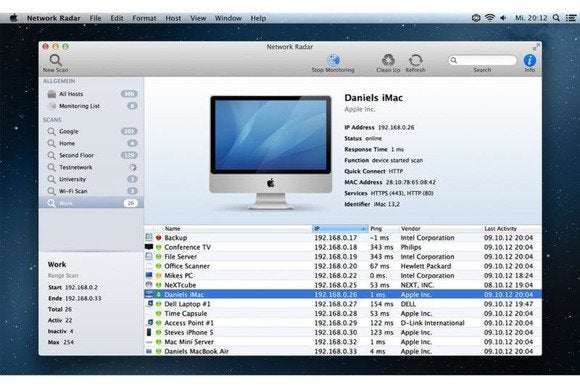The height and width of the screenshot is (388, 580).
Task: Select the Daniels iMac host row
Action: coord(343,294)
